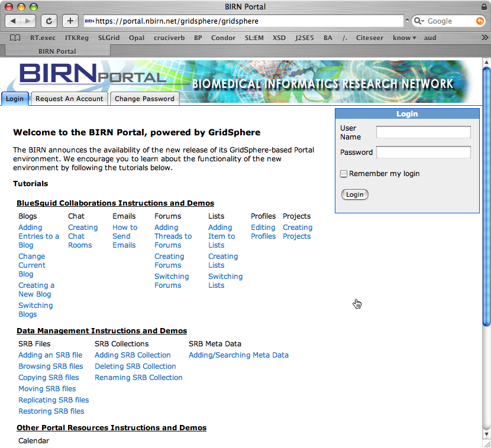Screen dimensions: 491x448
Task: Click the secure padlock icon in title bar
Action: (x=484, y=7)
